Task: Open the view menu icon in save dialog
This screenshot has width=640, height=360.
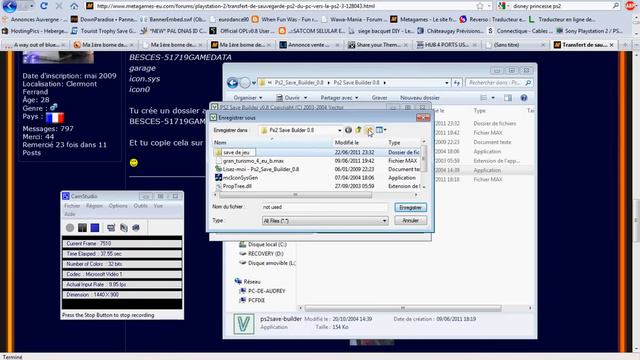Action: (381, 130)
